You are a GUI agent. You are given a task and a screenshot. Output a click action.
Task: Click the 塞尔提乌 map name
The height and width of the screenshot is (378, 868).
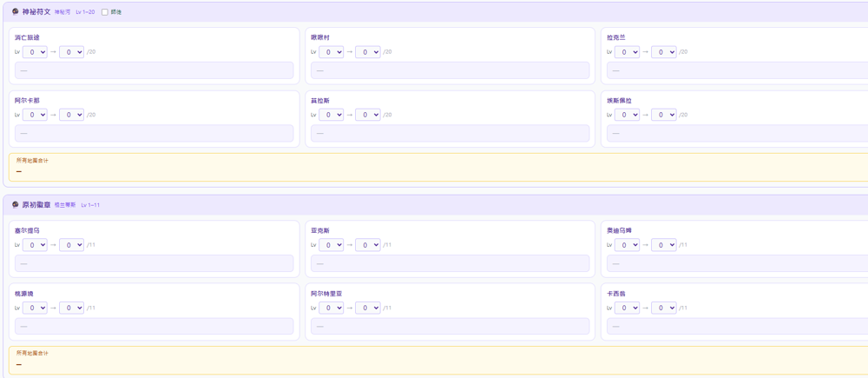click(x=27, y=230)
